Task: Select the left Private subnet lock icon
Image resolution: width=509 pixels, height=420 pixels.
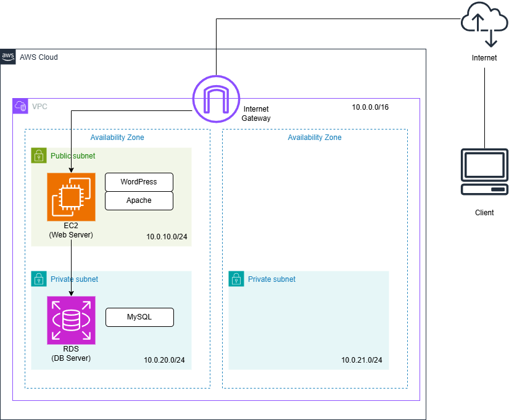Action: click(38, 279)
